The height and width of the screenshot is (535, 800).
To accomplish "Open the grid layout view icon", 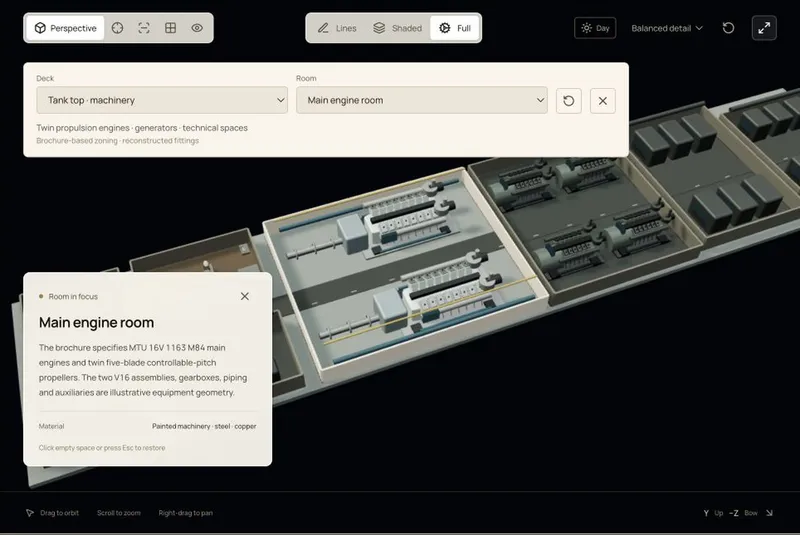I will tap(170, 28).
